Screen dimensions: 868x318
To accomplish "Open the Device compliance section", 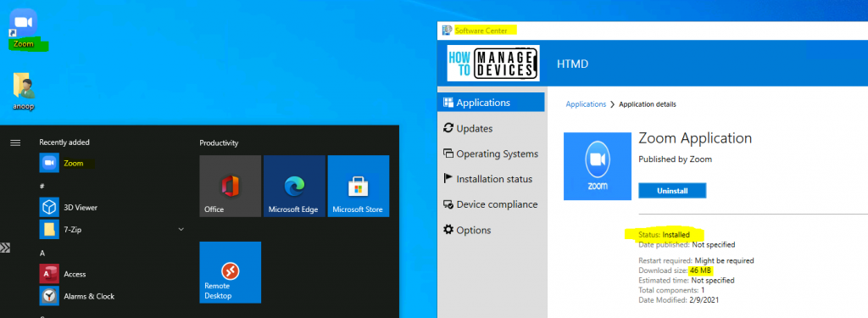I will [x=491, y=204].
